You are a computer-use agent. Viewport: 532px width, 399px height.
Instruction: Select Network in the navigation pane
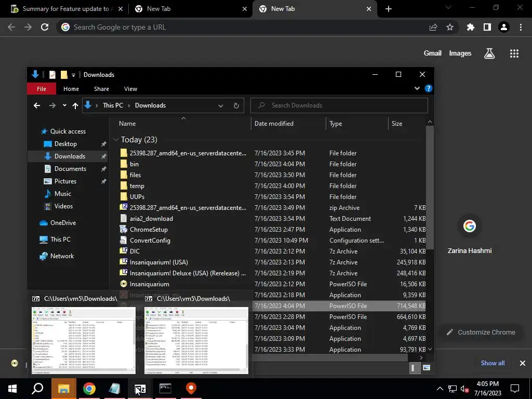point(62,256)
